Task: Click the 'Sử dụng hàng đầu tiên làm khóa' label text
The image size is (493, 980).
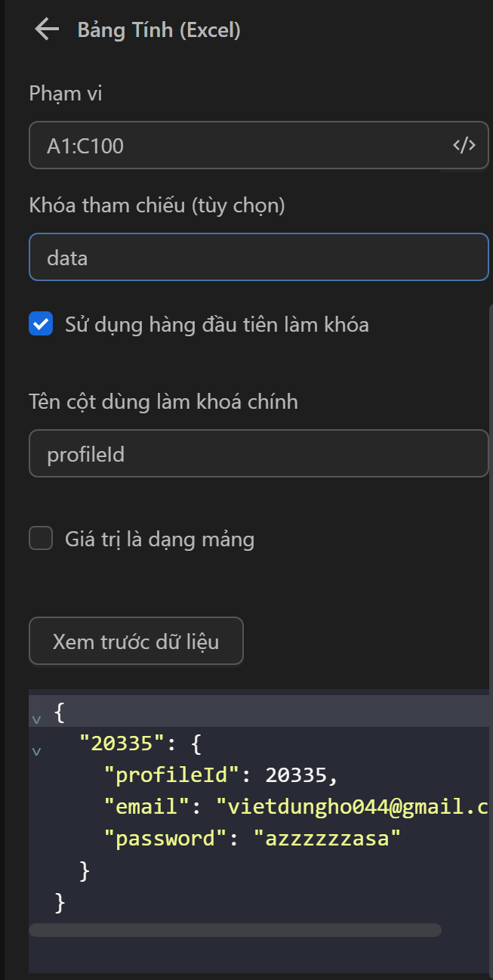Action: click(217, 325)
